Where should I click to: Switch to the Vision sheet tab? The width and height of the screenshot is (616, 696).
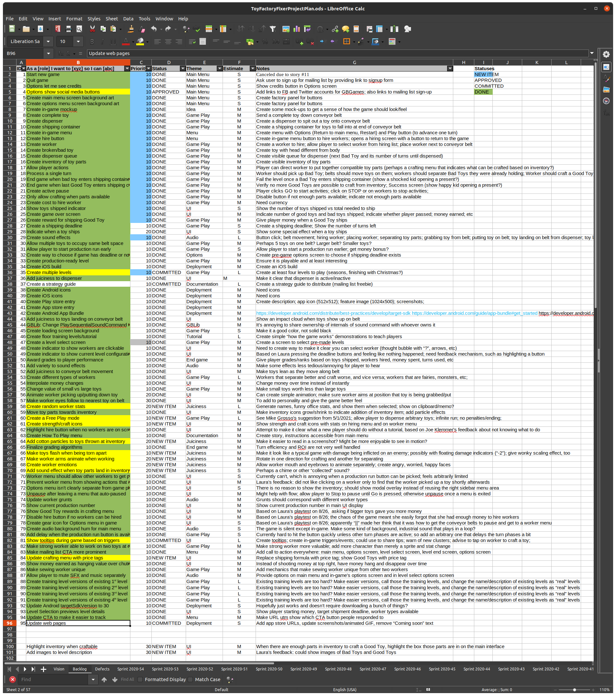59,669
